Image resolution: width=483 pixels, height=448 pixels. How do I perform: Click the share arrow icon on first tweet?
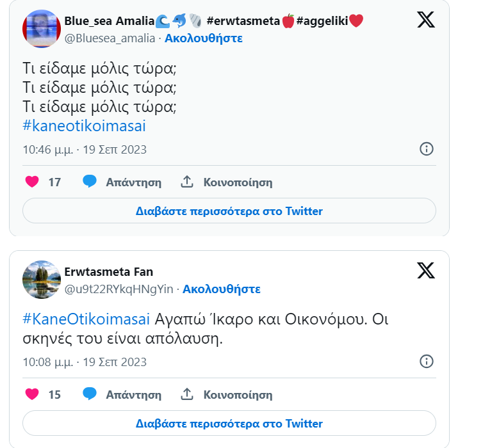(x=187, y=182)
